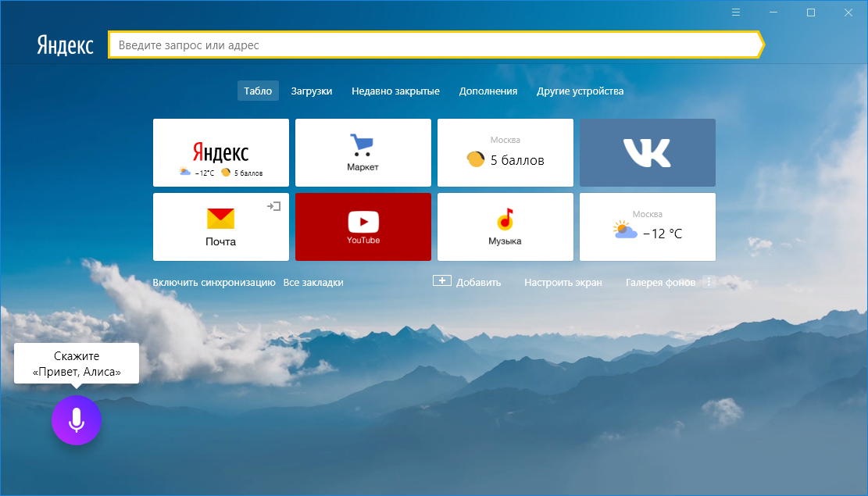This screenshot has height=496, width=868.
Task: Click the Yandex logo
Action: pos(64,45)
